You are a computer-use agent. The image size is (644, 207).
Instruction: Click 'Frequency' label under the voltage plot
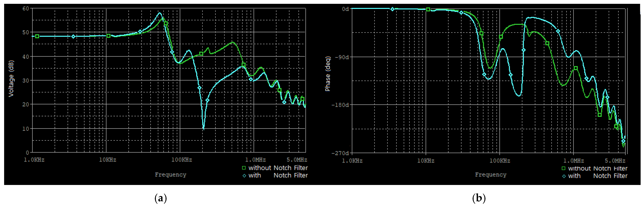(x=171, y=175)
